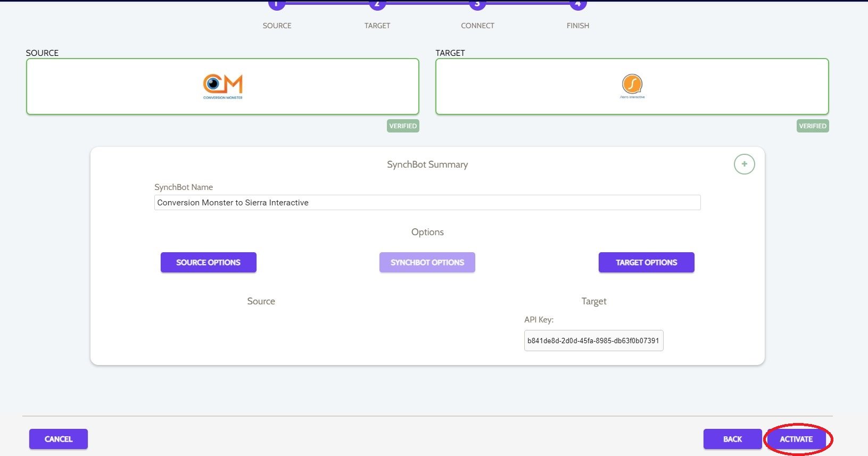Click the Target API Key field

click(x=594, y=341)
